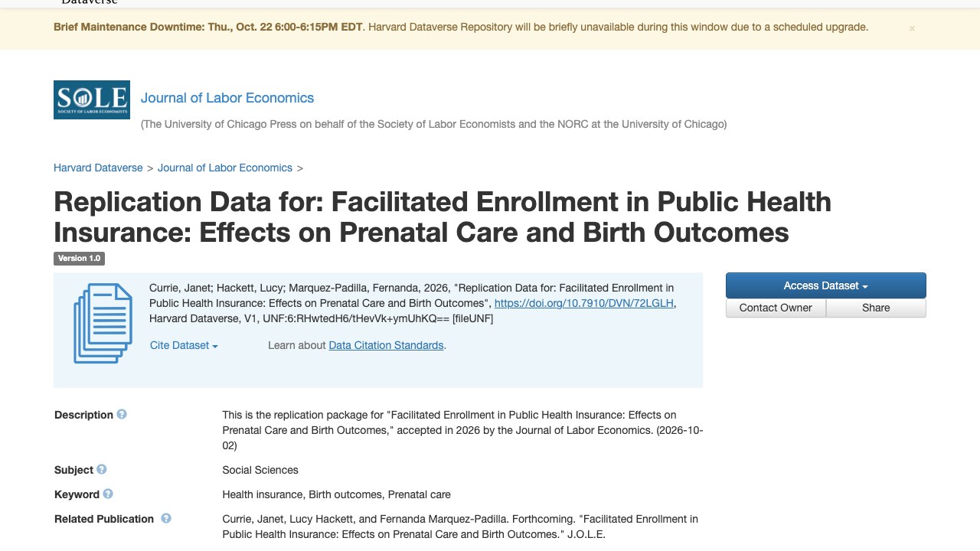The height and width of the screenshot is (551, 980).
Task: Open the Access Dataset dropdown
Action: pos(825,285)
